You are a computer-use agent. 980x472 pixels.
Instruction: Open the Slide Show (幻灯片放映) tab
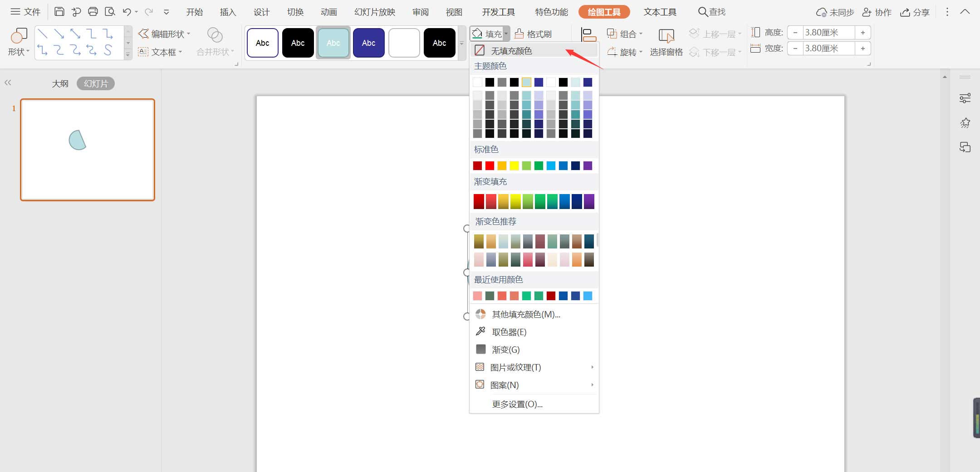click(375, 12)
